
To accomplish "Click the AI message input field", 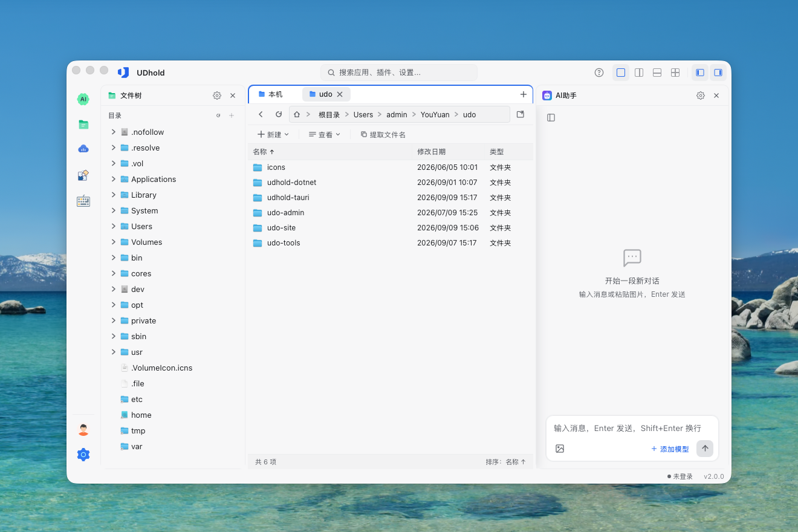I will 632,428.
